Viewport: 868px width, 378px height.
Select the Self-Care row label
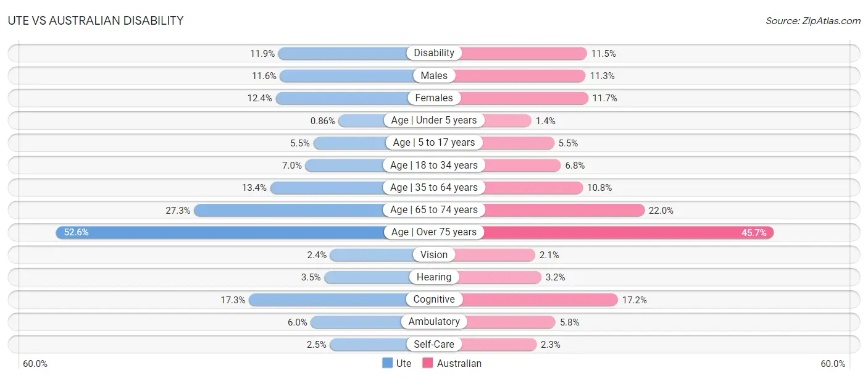click(434, 344)
